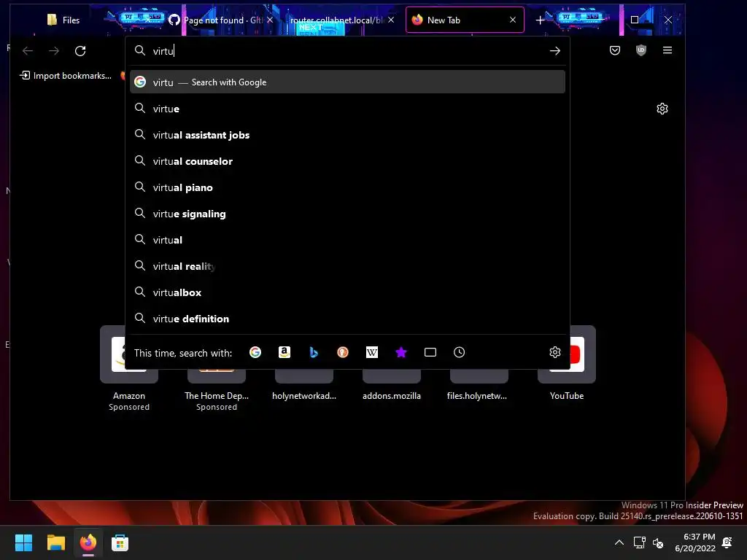
Task: Switch to Page not found GitHub tab
Action: (217, 20)
